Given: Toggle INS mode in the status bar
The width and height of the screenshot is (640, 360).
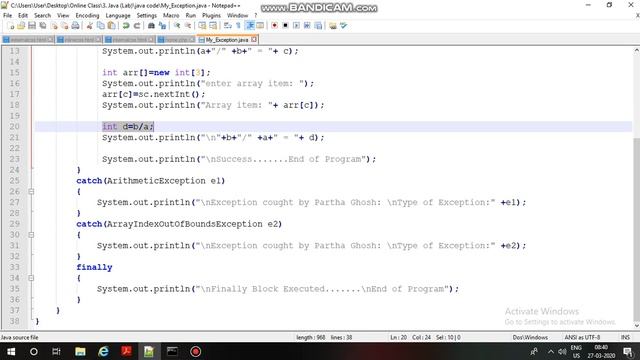Looking at the screenshot, I should coord(625,338).
